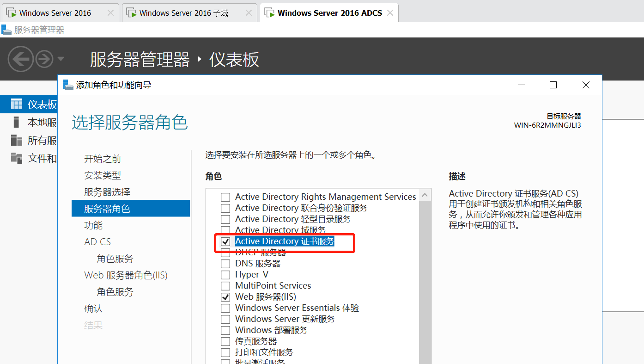Go to the 确认 wizard step

click(x=93, y=308)
